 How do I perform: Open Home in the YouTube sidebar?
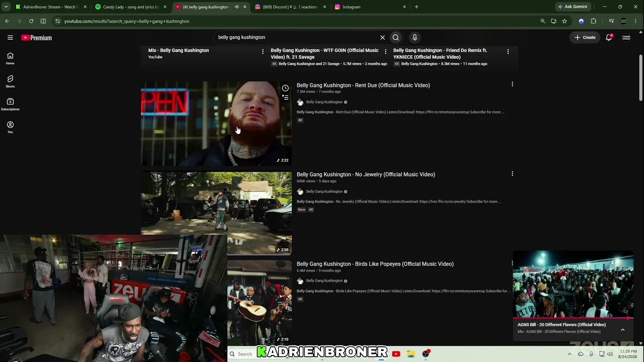click(x=10, y=58)
